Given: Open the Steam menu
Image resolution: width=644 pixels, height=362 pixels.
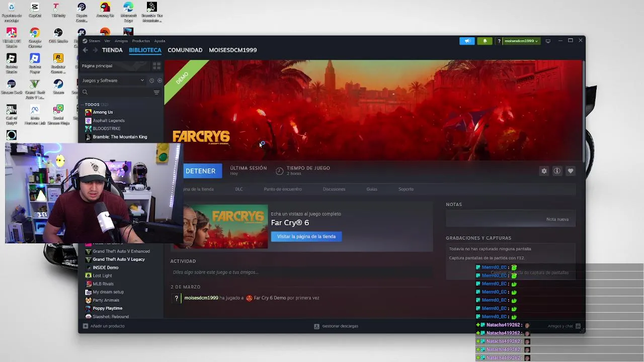Looking at the screenshot, I should (x=94, y=41).
